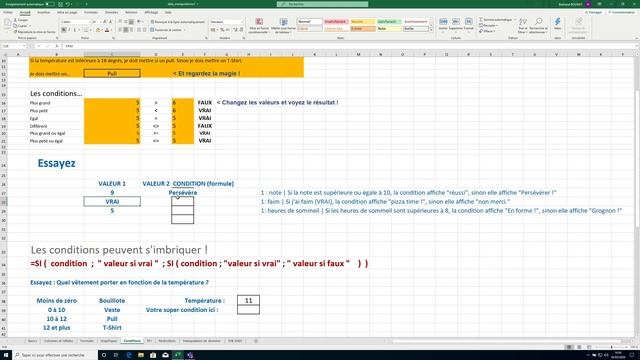Select the Température cell containing 11
Viewport: 640px width, 360px height.
click(248, 300)
